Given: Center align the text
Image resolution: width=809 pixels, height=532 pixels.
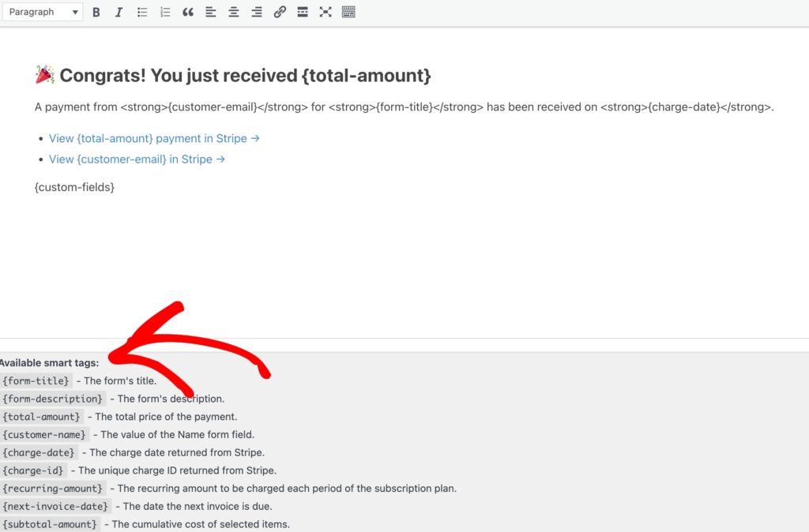Looking at the screenshot, I should tap(234, 13).
